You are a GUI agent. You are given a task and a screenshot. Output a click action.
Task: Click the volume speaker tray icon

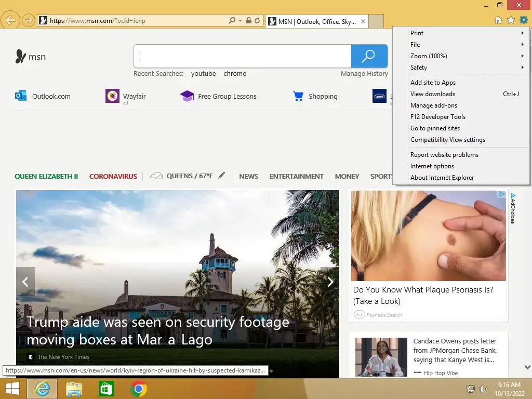pyautogui.click(x=483, y=389)
